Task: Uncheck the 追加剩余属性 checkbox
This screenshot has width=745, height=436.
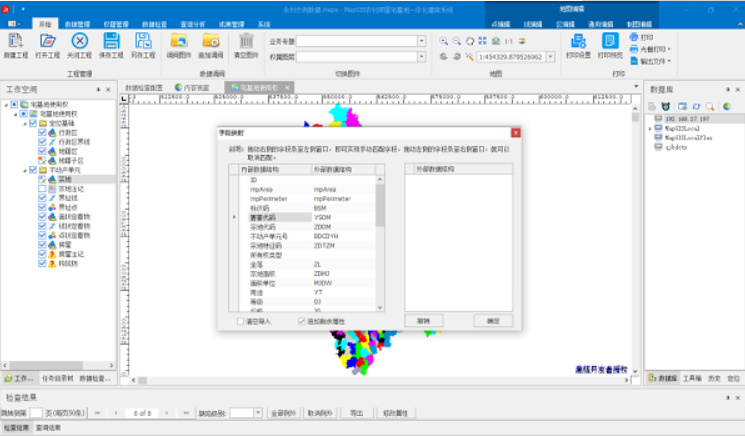Action: pyautogui.click(x=303, y=321)
